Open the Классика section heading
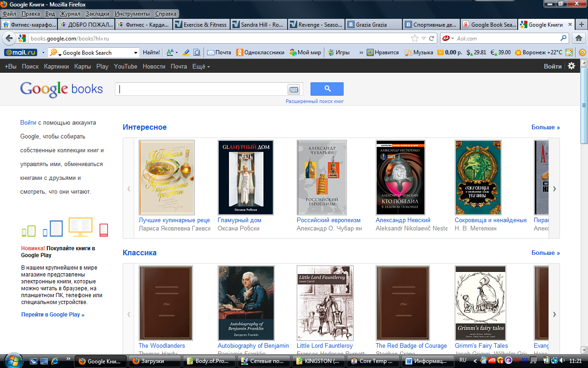Screen dimensions: 588x368 click(140, 253)
